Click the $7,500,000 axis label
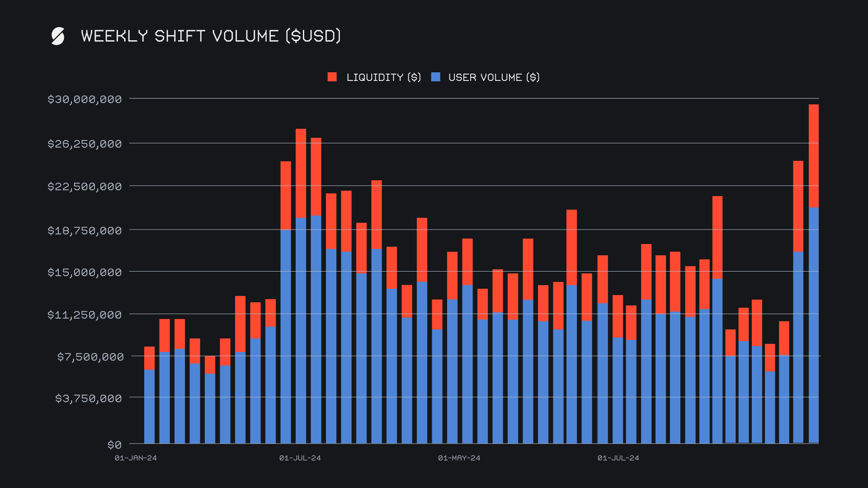 pos(90,357)
